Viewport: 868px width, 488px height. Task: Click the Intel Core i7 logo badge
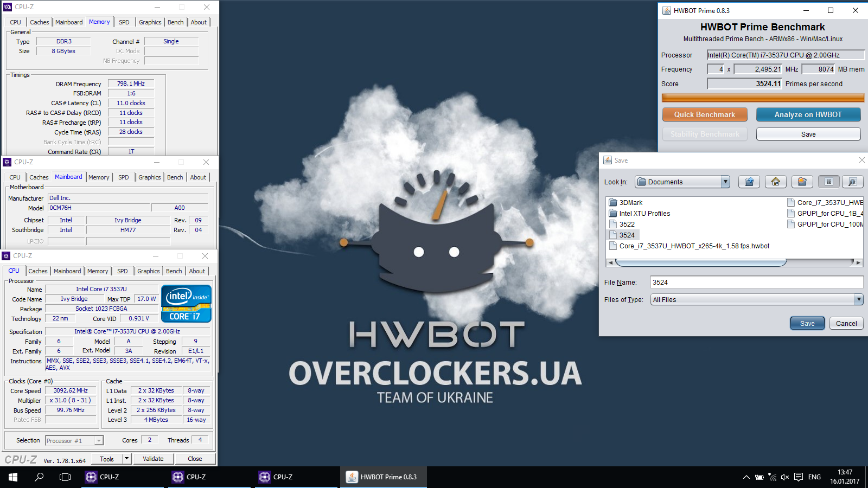pyautogui.click(x=186, y=304)
